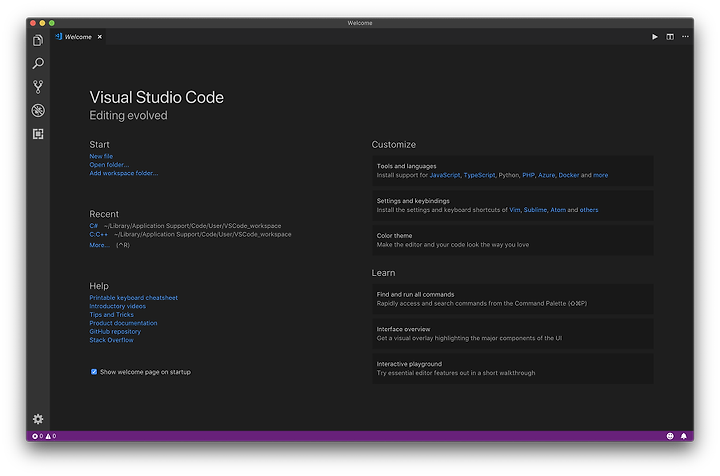The width and height of the screenshot is (720, 476).
Task: Open the Explorer view in activity bar
Action: click(x=38, y=40)
